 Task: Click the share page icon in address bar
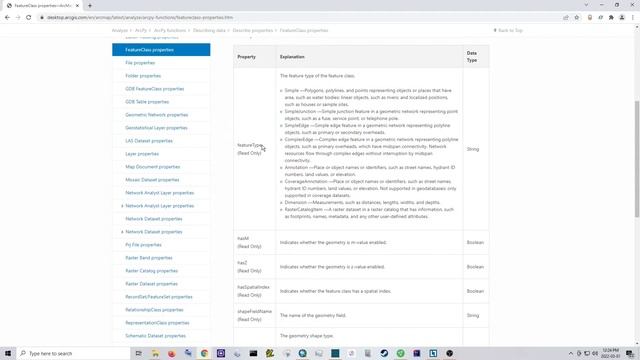[x=566, y=18]
